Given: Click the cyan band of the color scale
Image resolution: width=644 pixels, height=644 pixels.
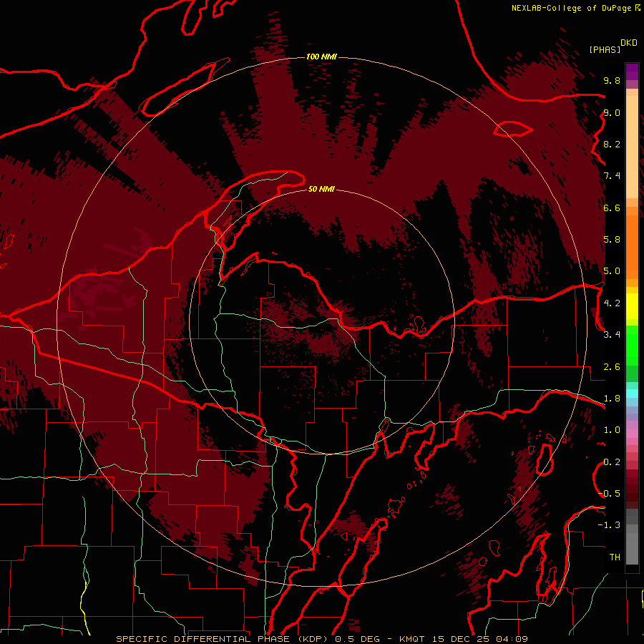Looking at the screenshot, I should 632,393.
